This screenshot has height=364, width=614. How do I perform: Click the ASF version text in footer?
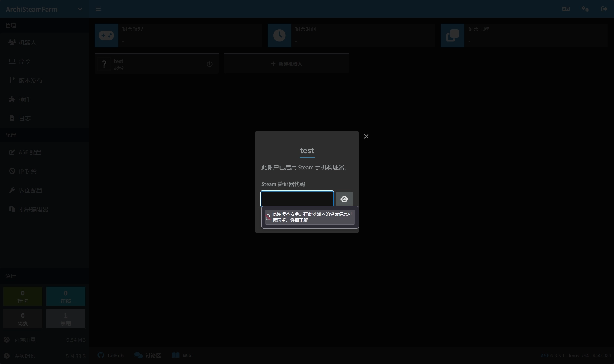click(576, 356)
